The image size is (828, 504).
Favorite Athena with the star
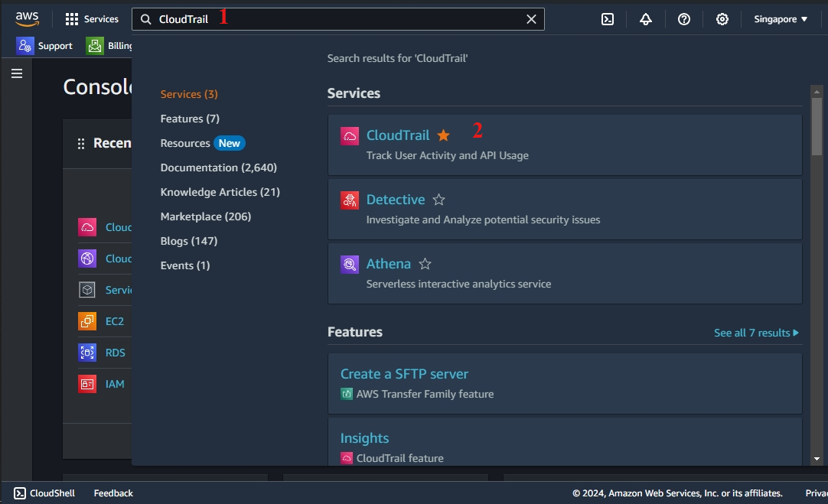point(425,264)
